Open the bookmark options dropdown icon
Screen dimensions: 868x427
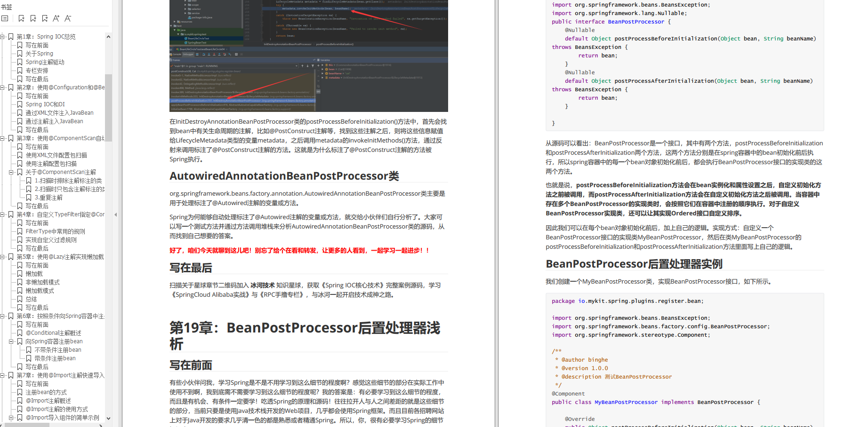click(x=45, y=18)
